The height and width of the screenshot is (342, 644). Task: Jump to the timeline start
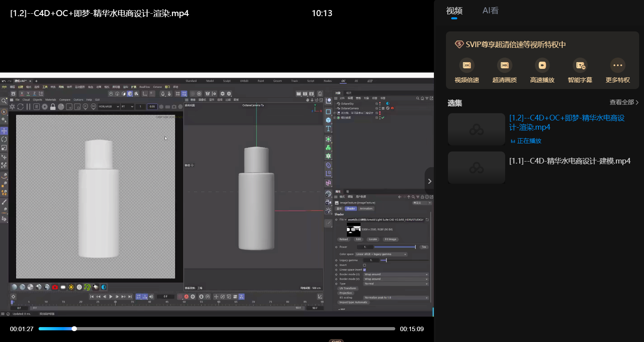[92, 297]
